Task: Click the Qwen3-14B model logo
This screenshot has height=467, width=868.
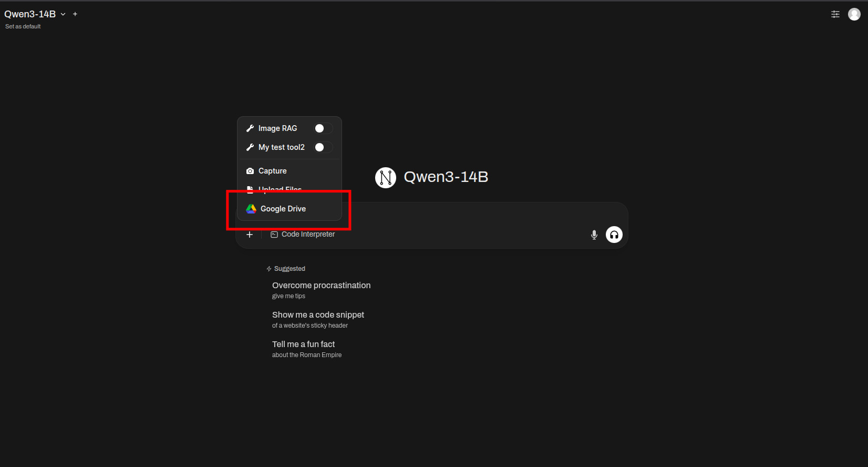Action: [385, 178]
